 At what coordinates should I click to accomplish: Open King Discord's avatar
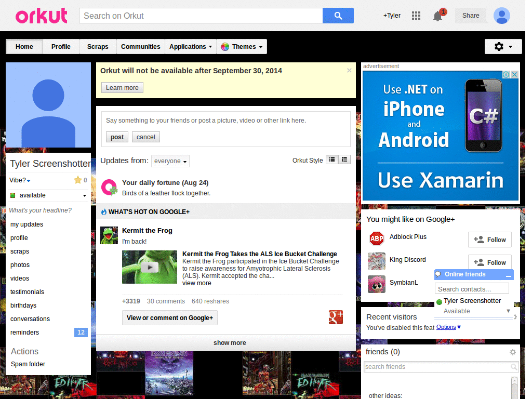377,261
